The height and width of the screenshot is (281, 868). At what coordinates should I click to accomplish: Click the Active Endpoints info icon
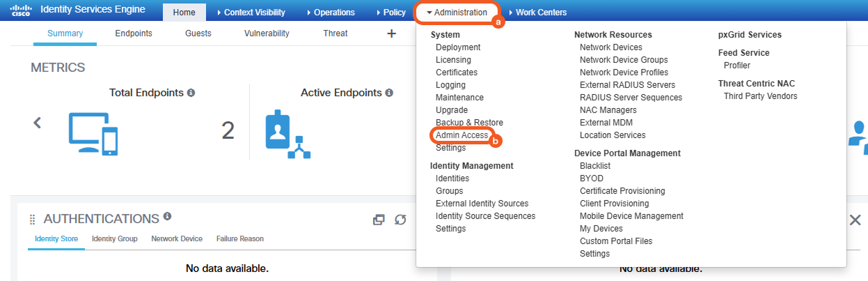click(389, 93)
